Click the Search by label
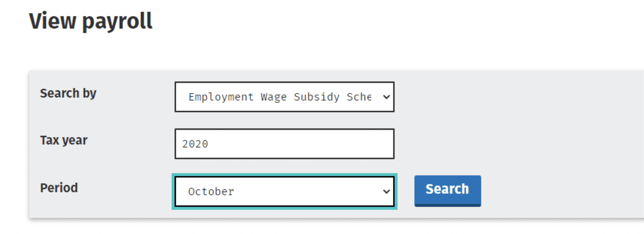 (68, 93)
